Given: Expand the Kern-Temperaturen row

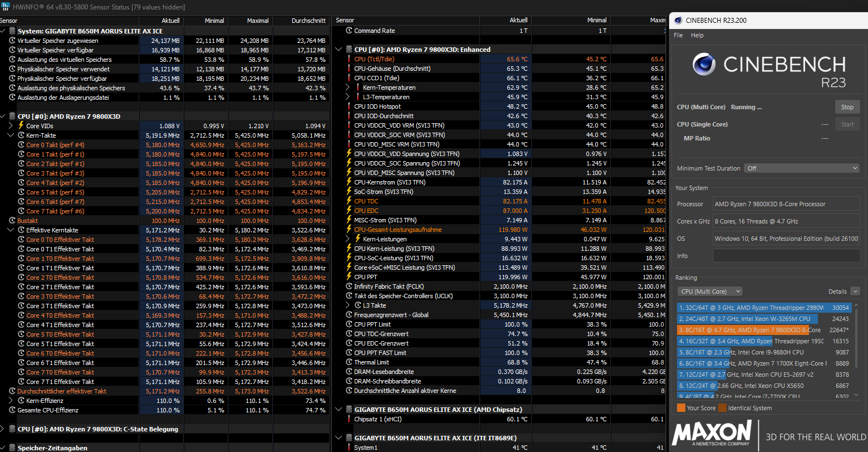Looking at the screenshot, I should 347,88.
